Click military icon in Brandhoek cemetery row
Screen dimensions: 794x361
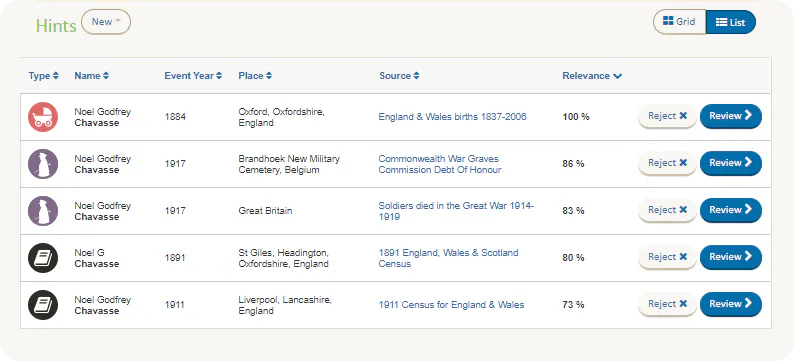[43, 164]
